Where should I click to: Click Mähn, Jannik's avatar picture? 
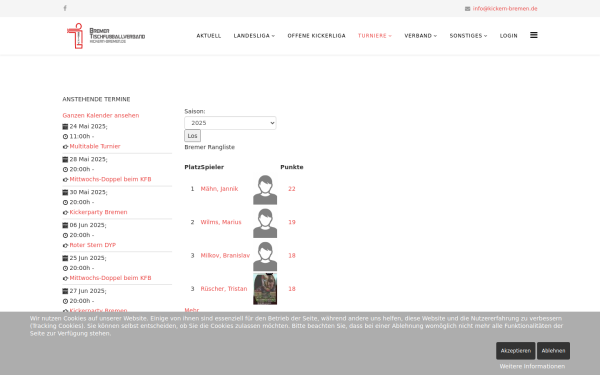(x=265, y=190)
